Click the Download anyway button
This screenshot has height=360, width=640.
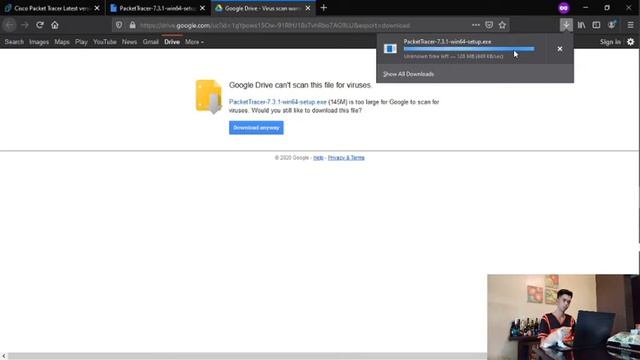pyautogui.click(x=256, y=128)
